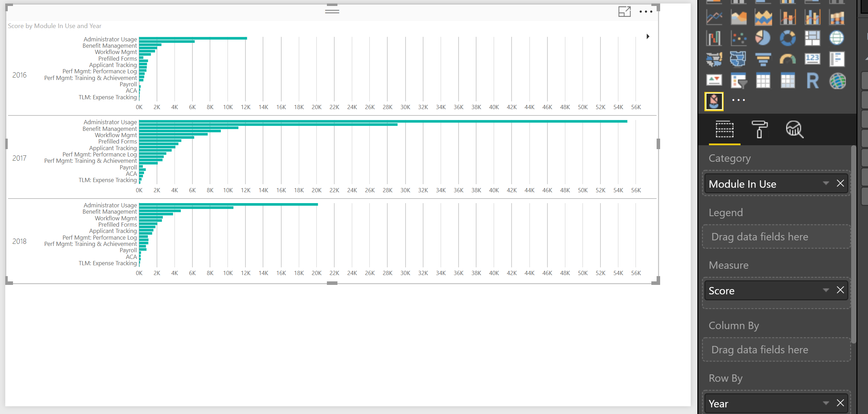
Task: Select the Funnel visualization
Action: coord(763,59)
